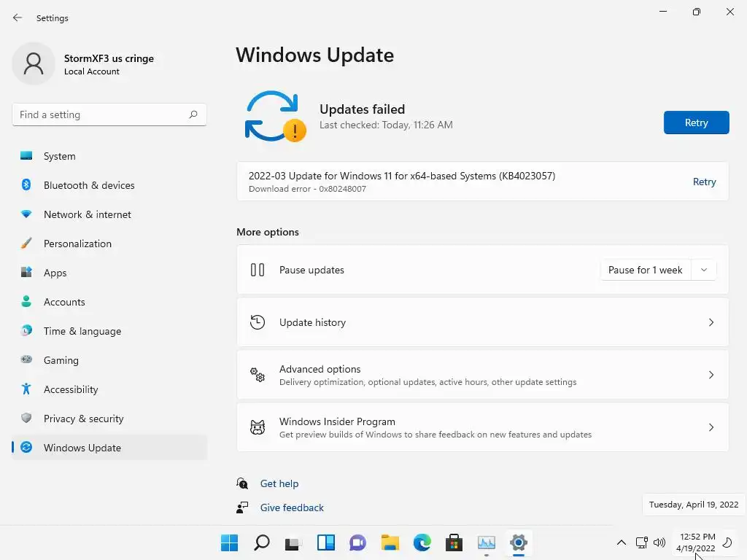This screenshot has height=560, width=747.
Task: Click the network tray icon
Action: coord(642,542)
